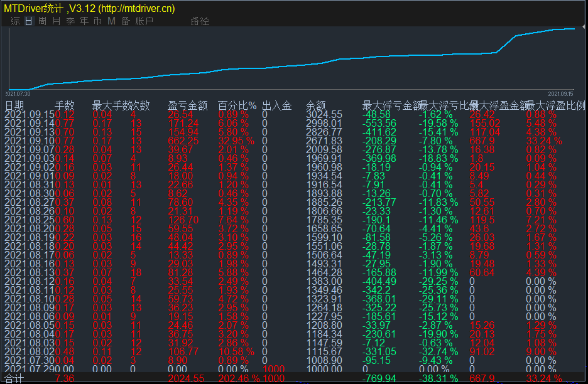
Task: Click balance value 1008.90
Action: tap(324, 360)
